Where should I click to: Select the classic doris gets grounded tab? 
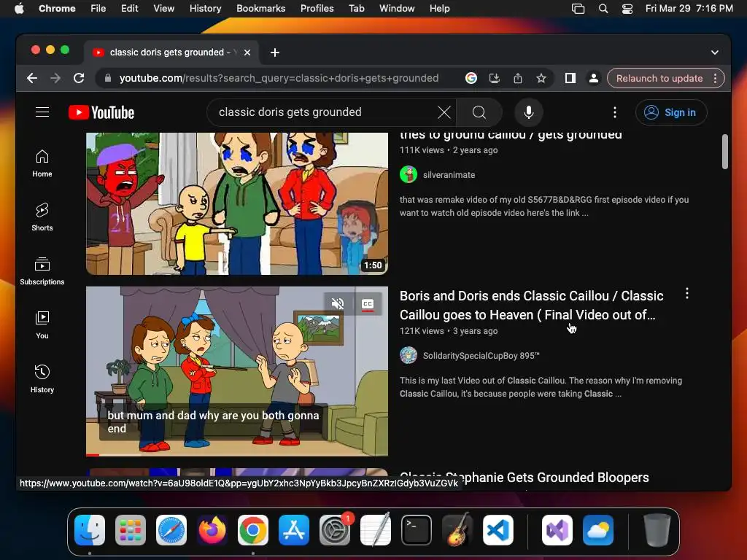[171, 52]
